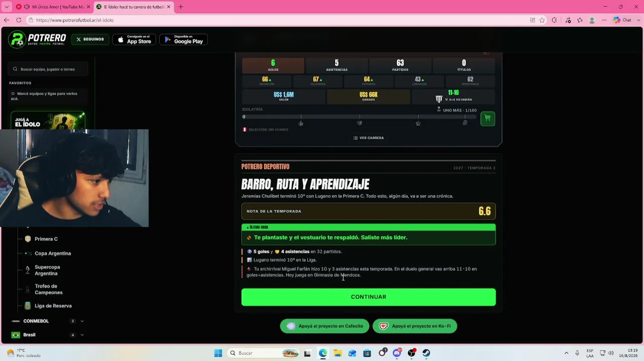The width and height of the screenshot is (644, 361).
Task: Add this page to favorites star
Action: [542, 20]
